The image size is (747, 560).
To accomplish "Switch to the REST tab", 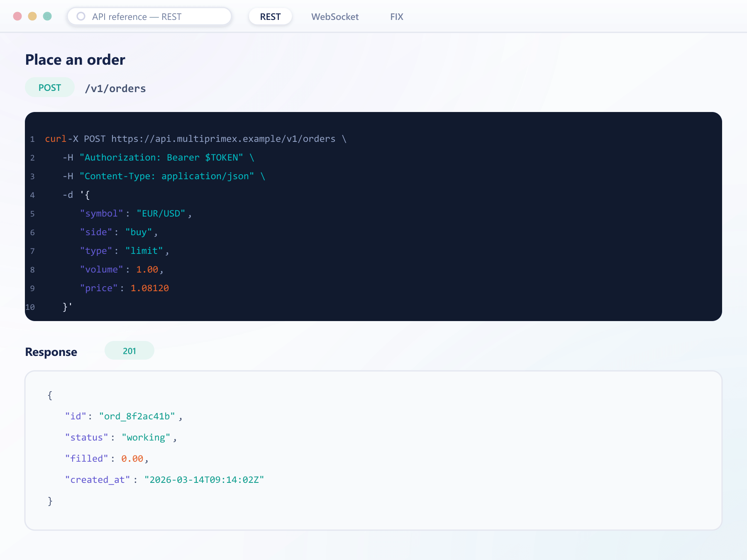I will 270,17.
